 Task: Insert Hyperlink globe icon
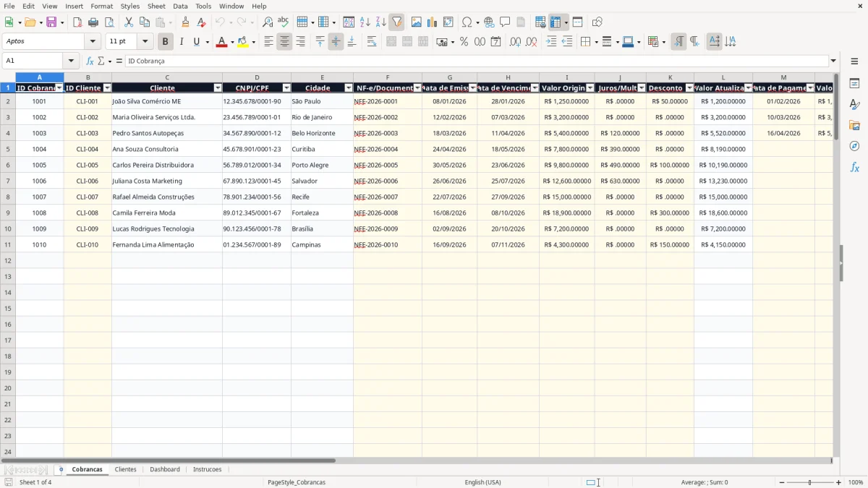pyautogui.click(x=489, y=22)
